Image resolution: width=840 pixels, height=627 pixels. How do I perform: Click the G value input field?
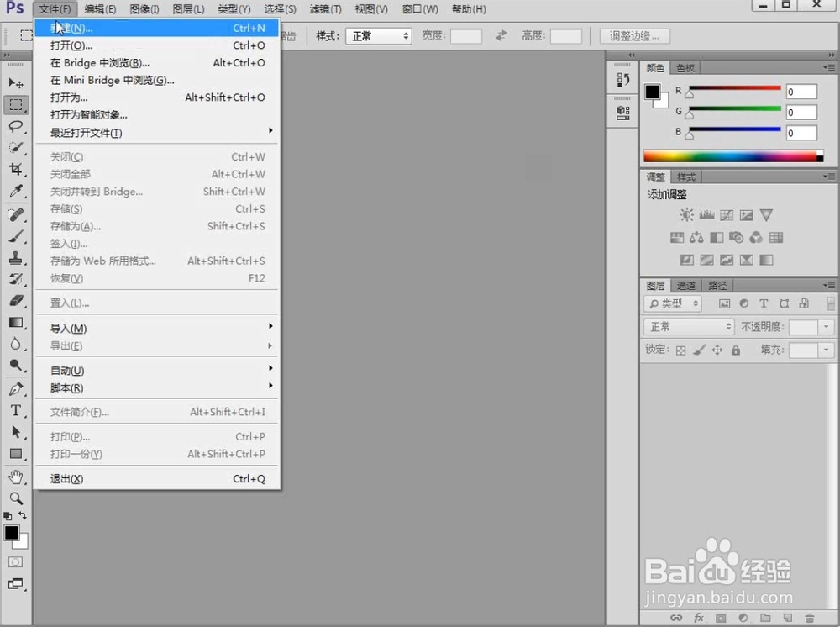pos(801,113)
